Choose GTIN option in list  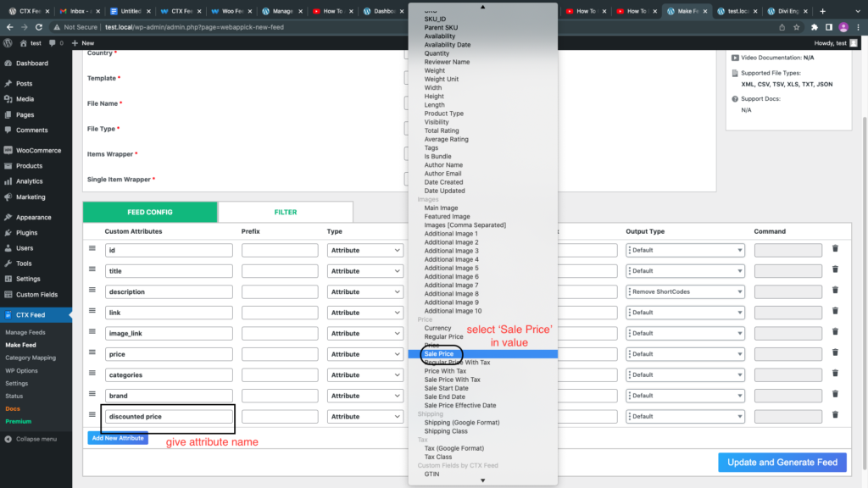(x=431, y=474)
